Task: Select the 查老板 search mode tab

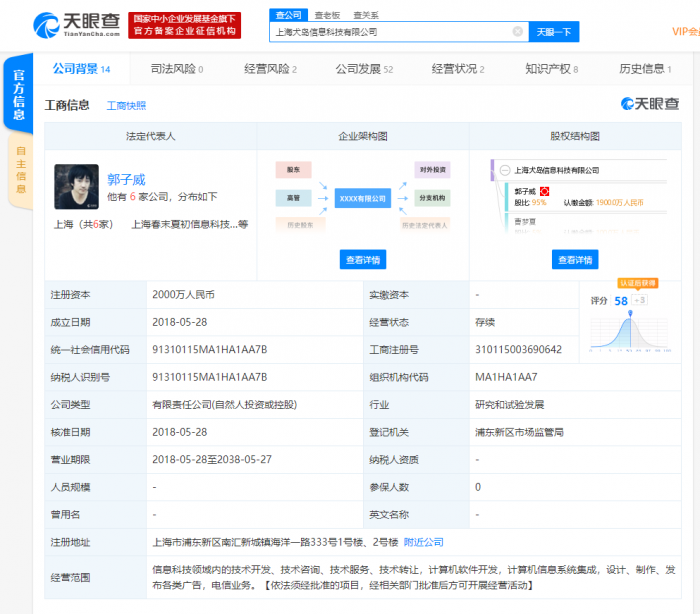Action: pos(327,15)
